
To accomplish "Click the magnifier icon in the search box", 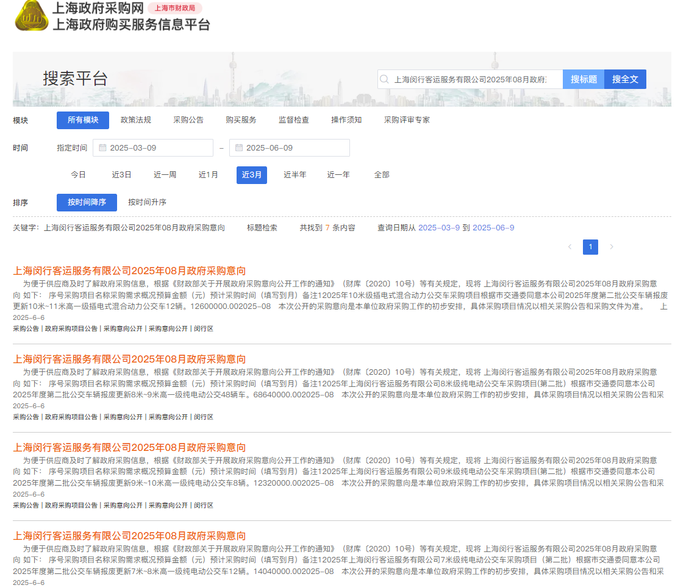I will 384,79.
